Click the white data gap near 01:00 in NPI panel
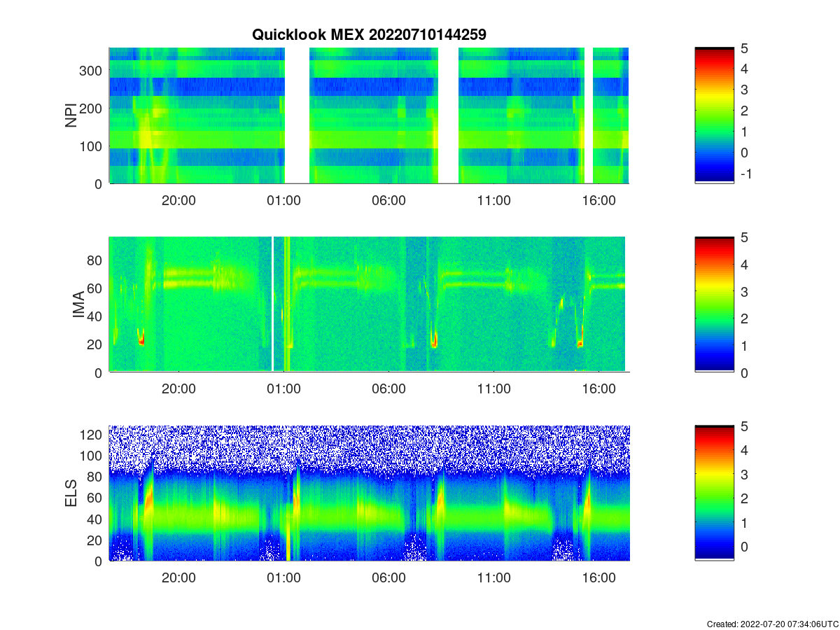840x630 pixels. [x=297, y=115]
